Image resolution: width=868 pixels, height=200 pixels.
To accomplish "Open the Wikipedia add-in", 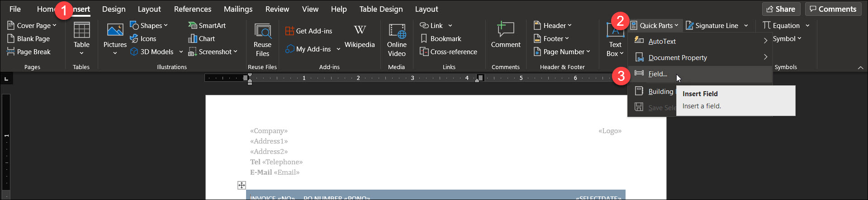I will click(x=360, y=31).
